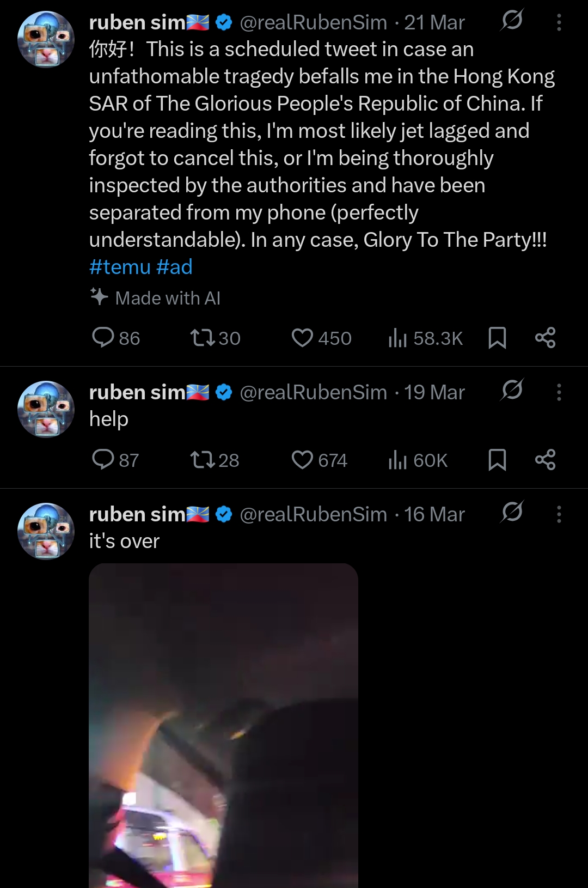This screenshot has height=888, width=588.
Task: Reply to the 21 Mar scheduled tweet
Action: pos(103,338)
